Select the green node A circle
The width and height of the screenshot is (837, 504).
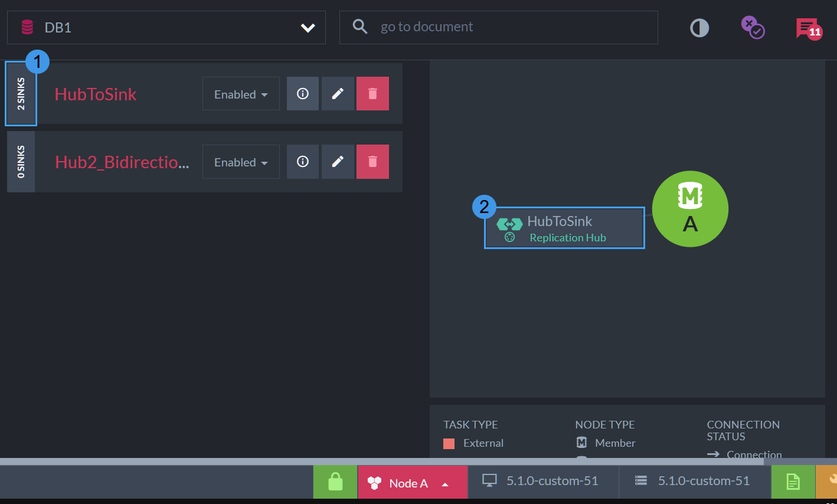[x=690, y=209]
